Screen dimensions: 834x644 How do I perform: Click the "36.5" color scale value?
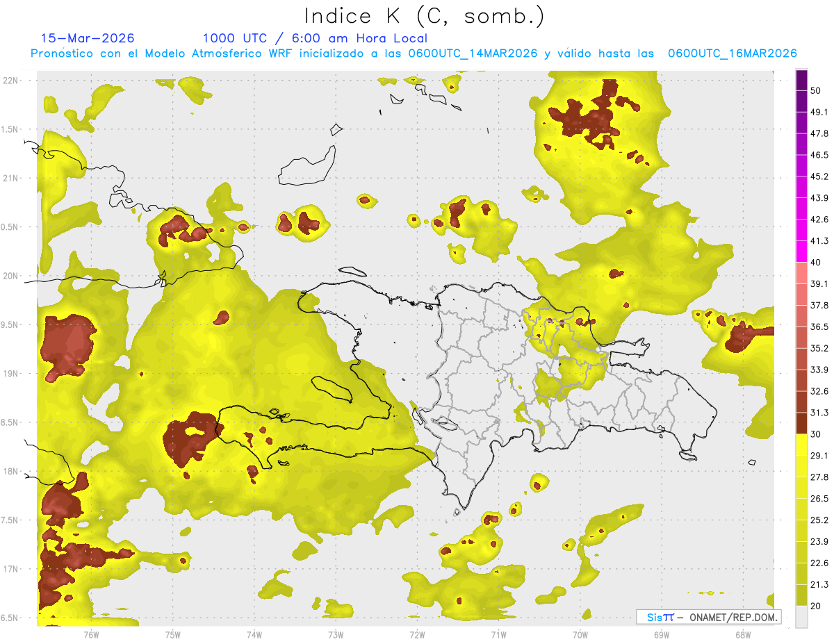[820, 327]
